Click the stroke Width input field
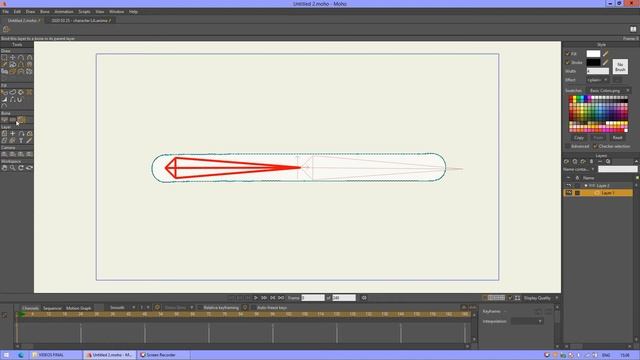This screenshot has height=360, width=640. (x=598, y=71)
